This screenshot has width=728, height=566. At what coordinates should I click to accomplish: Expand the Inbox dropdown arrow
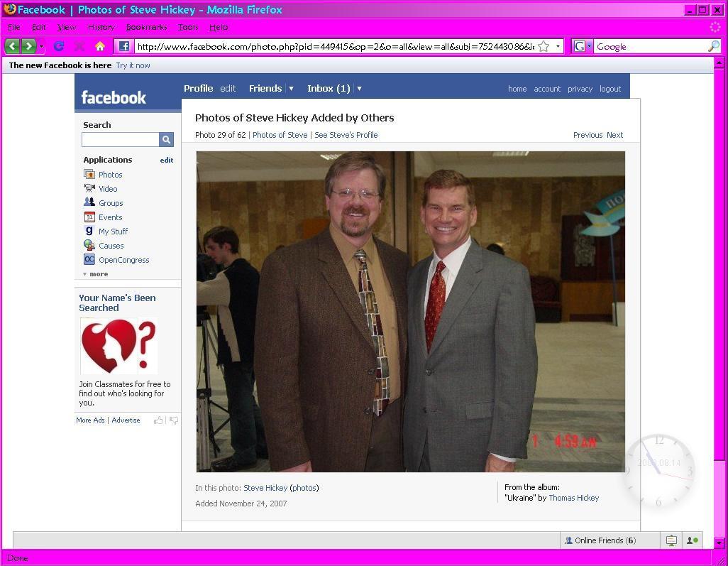tap(359, 88)
